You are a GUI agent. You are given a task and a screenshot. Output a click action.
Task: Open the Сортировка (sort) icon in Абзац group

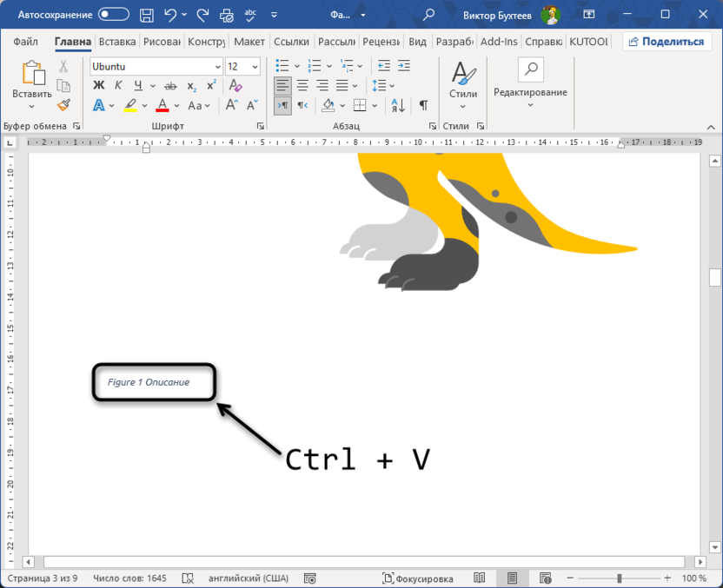(x=397, y=105)
